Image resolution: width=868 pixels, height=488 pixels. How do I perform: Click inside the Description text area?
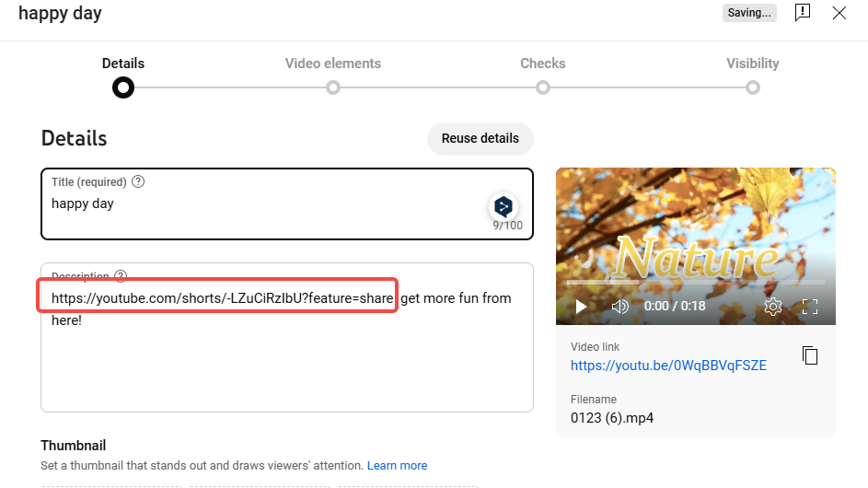287,337
